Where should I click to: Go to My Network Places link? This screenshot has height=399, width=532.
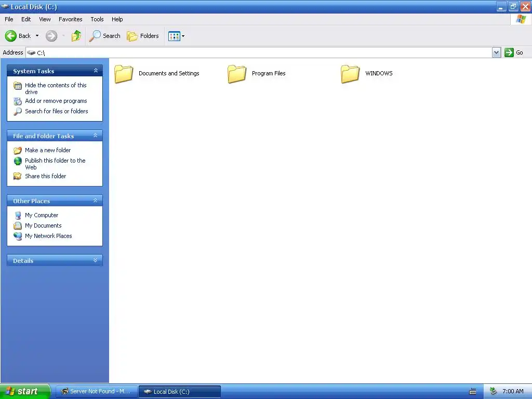tap(48, 236)
